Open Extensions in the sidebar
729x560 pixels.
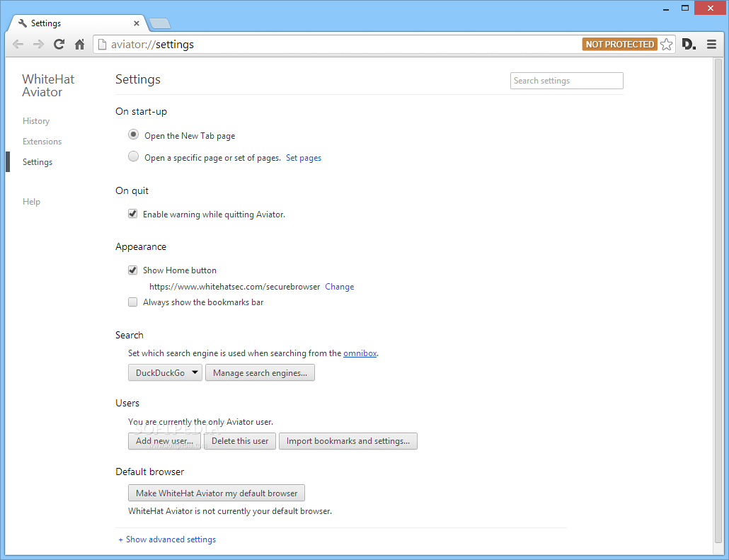coord(42,142)
